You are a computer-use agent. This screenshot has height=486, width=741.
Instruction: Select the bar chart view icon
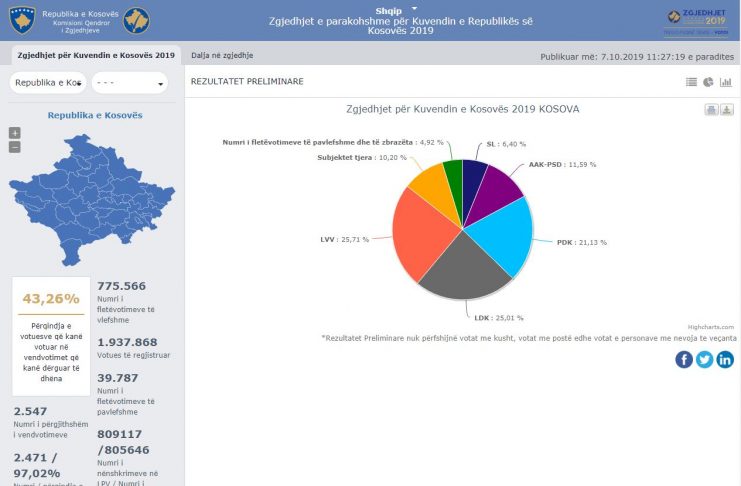[x=725, y=82]
